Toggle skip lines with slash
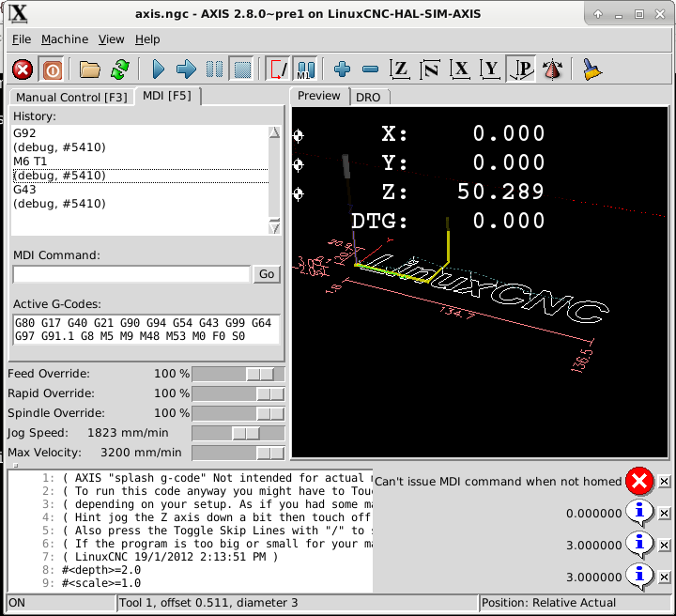Viewport: 676px width, 616px height. tap(278, 69)
